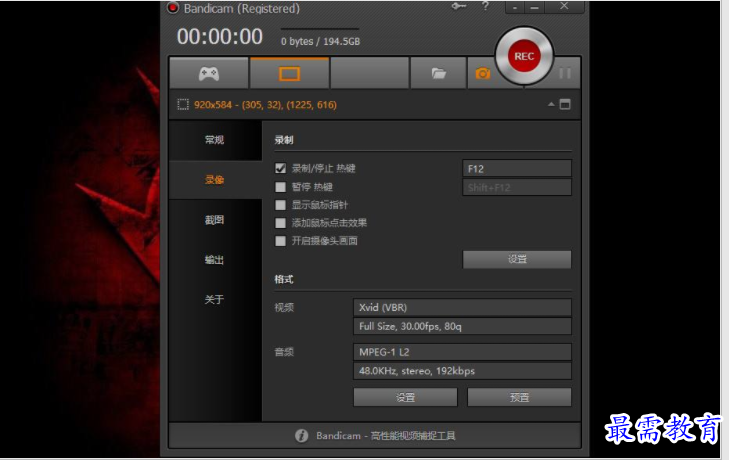Enable 开启摄像头画面 checkbox

[x=280, y=241]
